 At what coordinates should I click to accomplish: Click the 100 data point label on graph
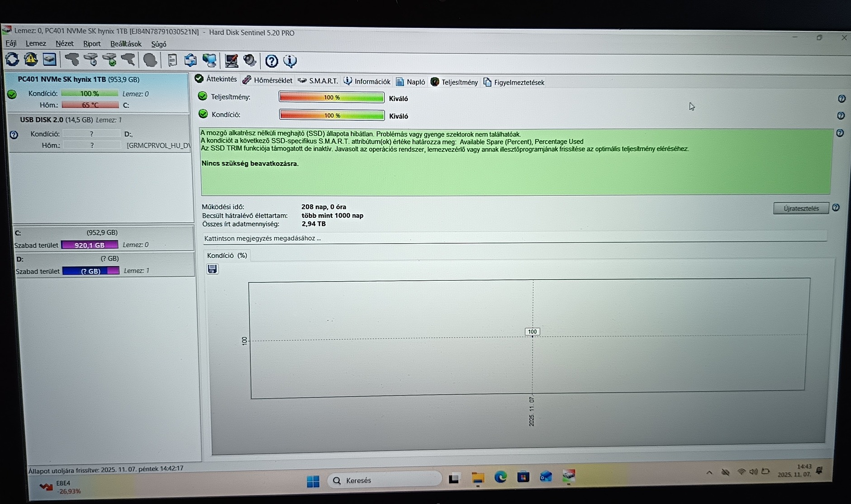click(532, 332)
